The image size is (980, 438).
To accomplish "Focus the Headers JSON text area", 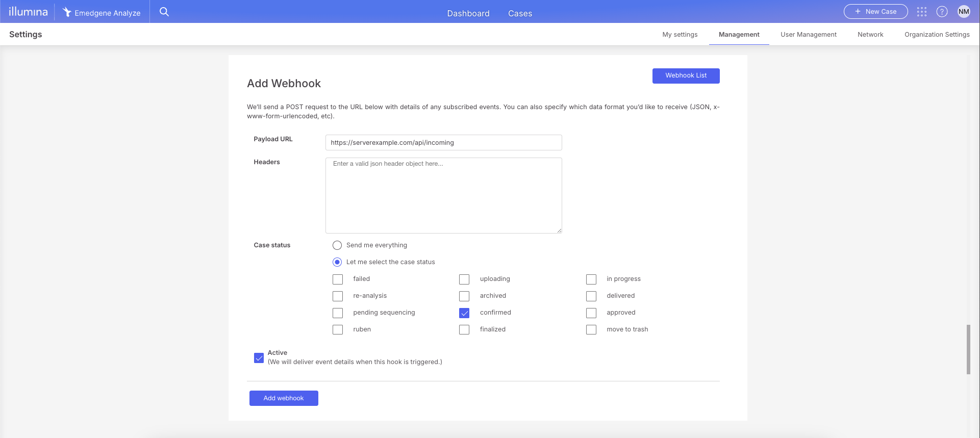I will pyautogui.click(x=443, y=195).
